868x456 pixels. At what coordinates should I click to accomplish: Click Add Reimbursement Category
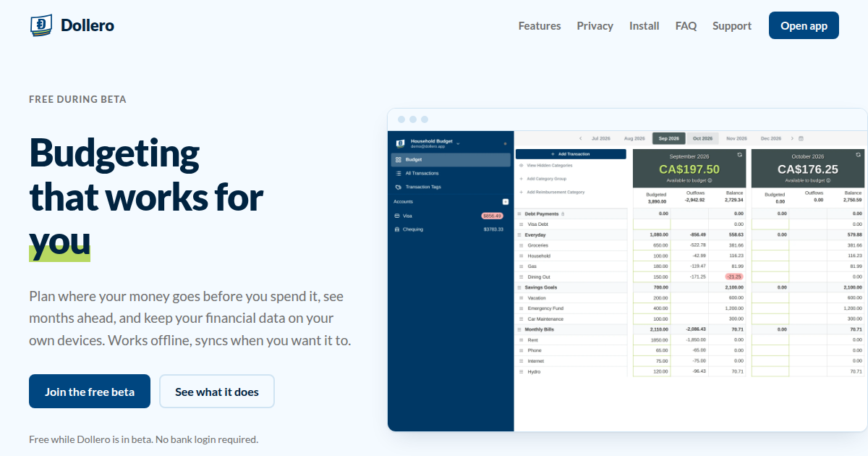click(552, 193)
